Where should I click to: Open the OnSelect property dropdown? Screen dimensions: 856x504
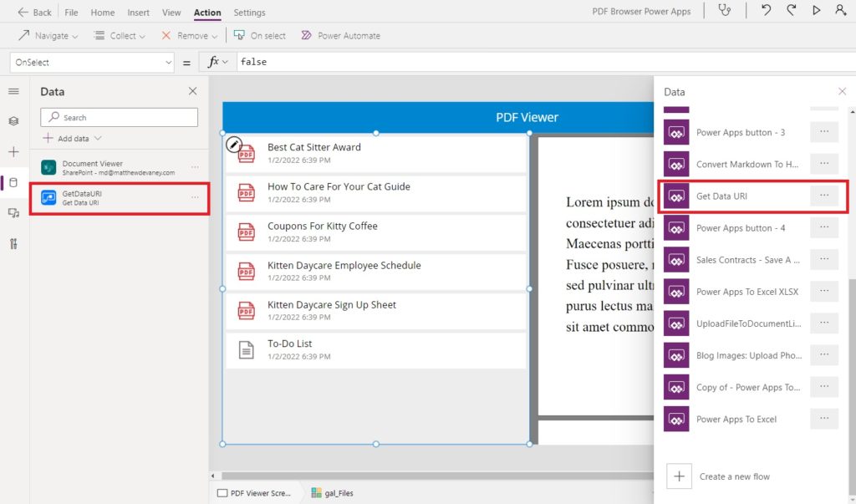click(x=92, y=62)
